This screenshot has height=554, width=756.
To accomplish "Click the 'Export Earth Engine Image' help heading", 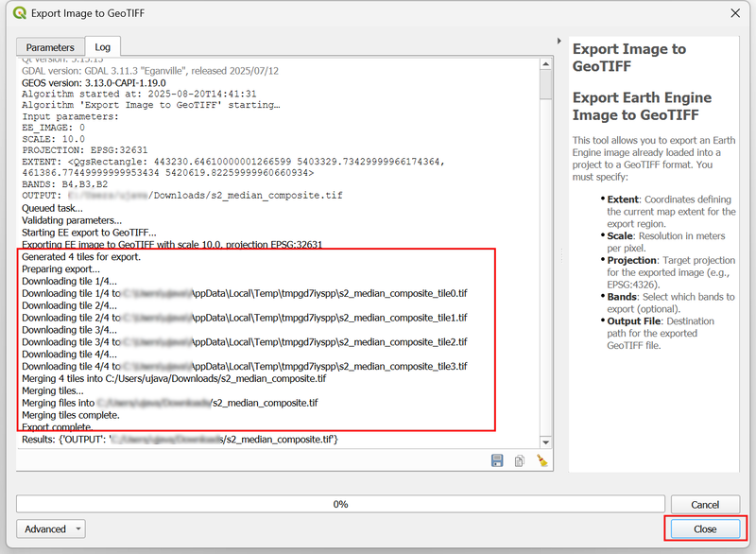I will coord(642,106).
